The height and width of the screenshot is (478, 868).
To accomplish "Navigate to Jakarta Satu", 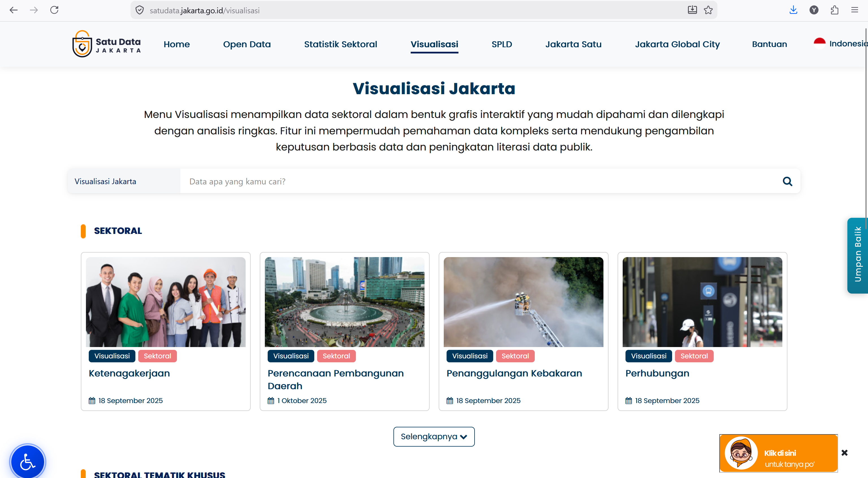I will pyautogui.click(x=573, y=44).
